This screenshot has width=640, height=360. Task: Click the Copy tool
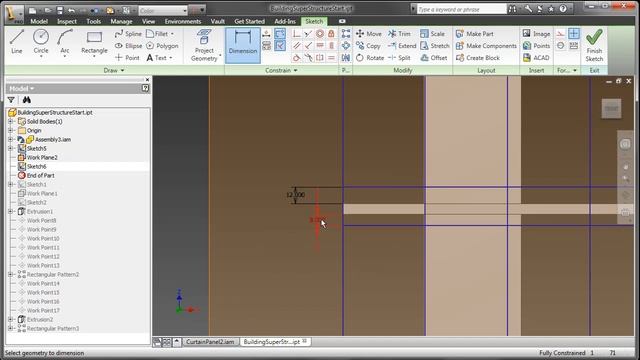[368, 46]
